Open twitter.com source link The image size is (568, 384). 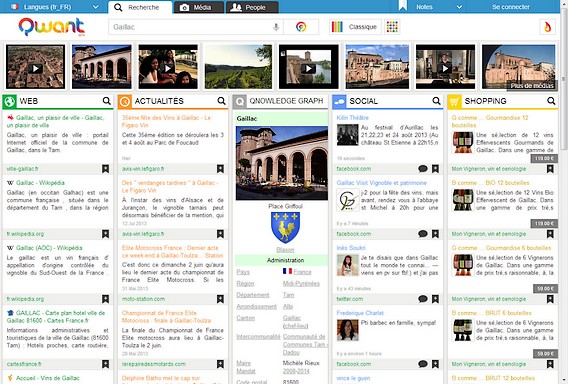(x=350, y=299)
